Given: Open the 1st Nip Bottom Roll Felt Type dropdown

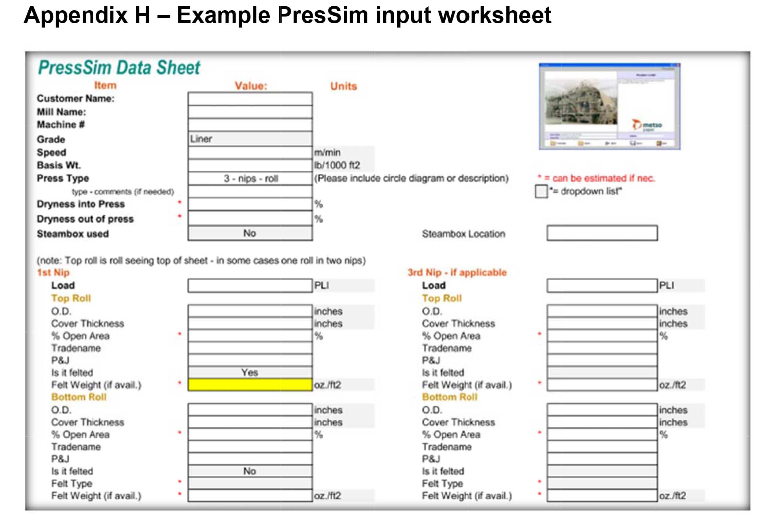Looking at the screenshot, I should pyautogui.click(x=250, y=483).
